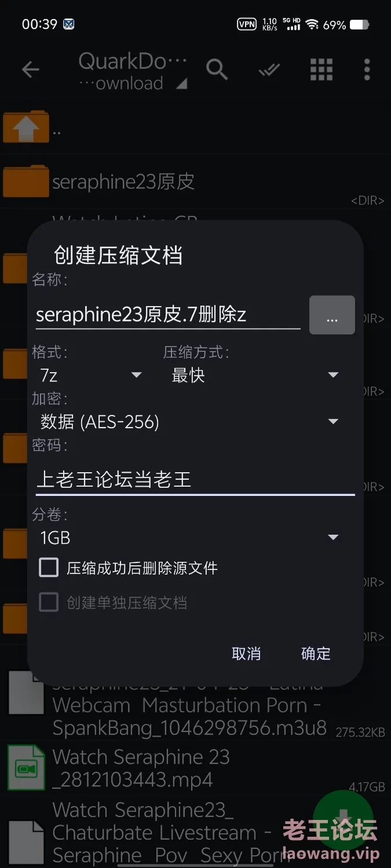
Task: Open the three-dot overflow menu
Action: 367,69
